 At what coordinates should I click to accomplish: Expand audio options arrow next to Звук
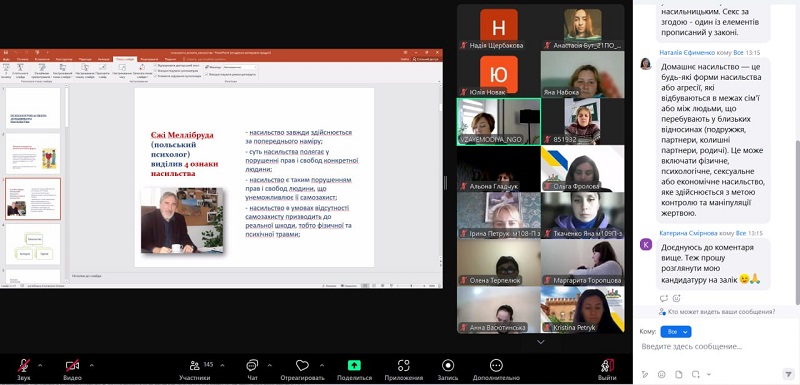tap(40, 365)
